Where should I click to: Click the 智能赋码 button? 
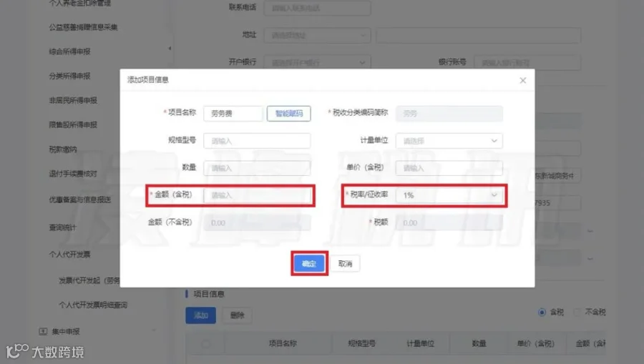[x=289, y=113]
